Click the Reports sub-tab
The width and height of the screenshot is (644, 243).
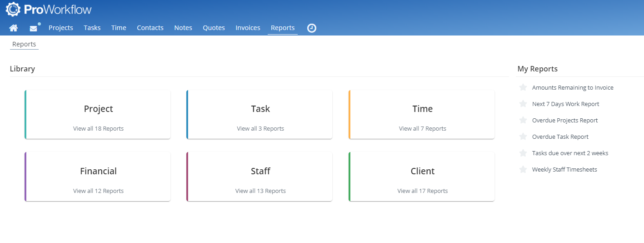(x=24, y=44)
